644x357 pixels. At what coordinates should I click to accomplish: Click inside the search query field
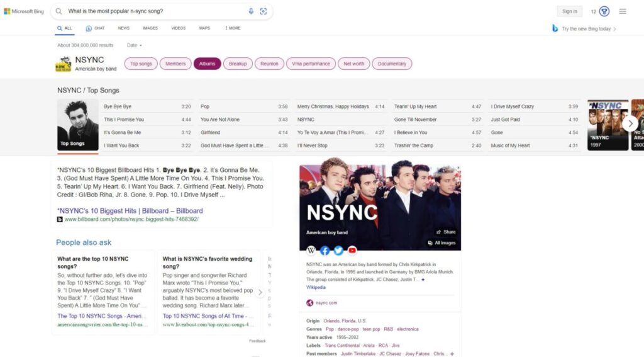tap(156, 11)
